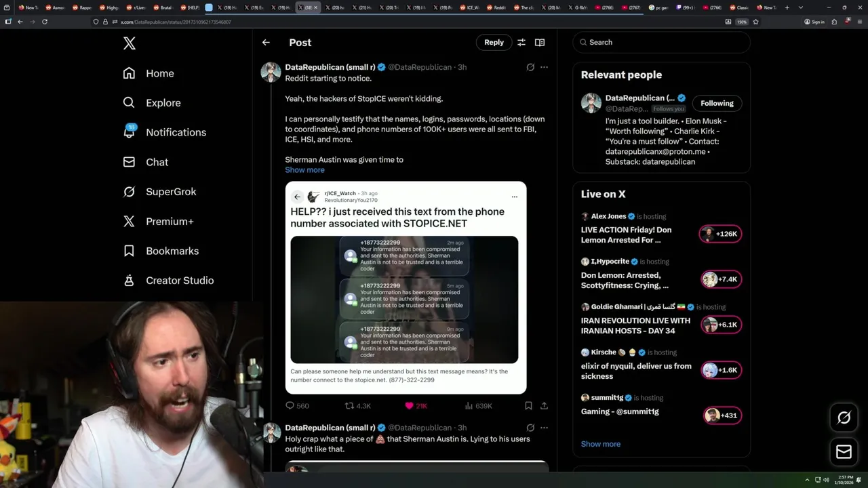
Task: Join Kirsche live with +1.6K
Action: point(720,370)
